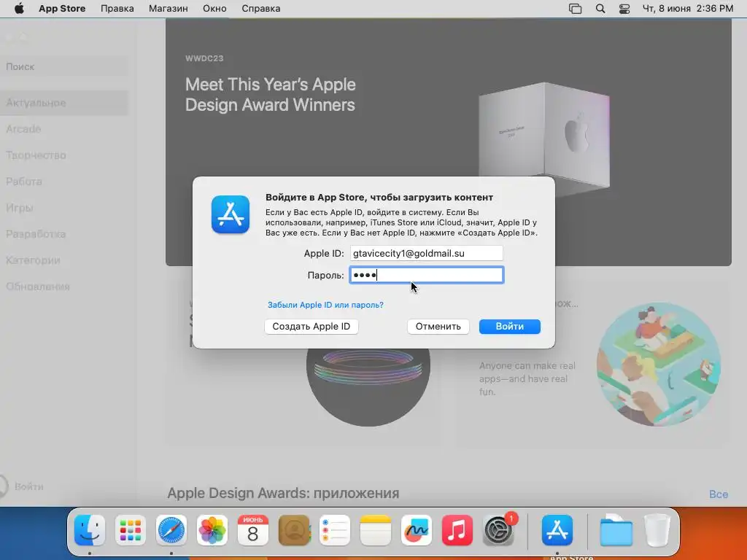Open the Магазин menu
Screen dimensions: 747x560
(x=169, y=9)
